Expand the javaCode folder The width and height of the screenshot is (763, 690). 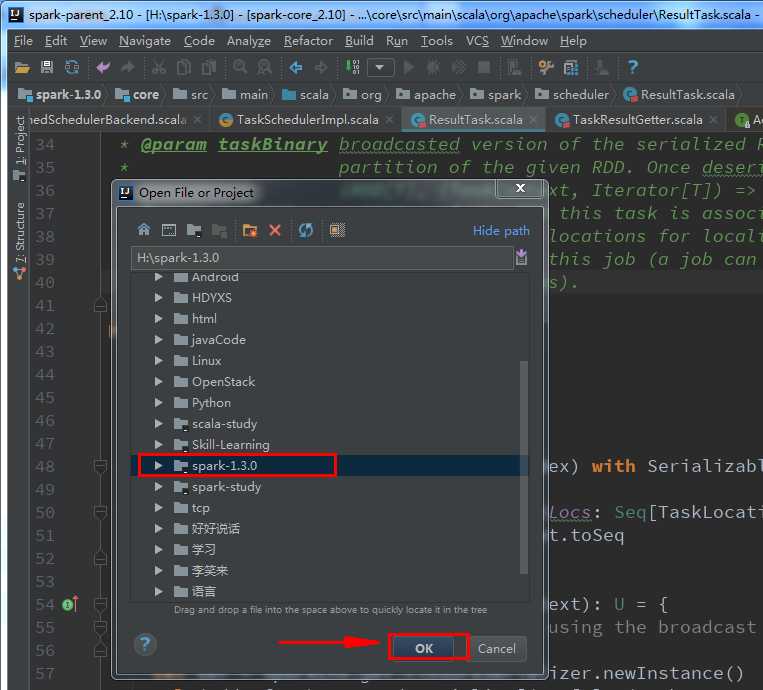[158, 339]
